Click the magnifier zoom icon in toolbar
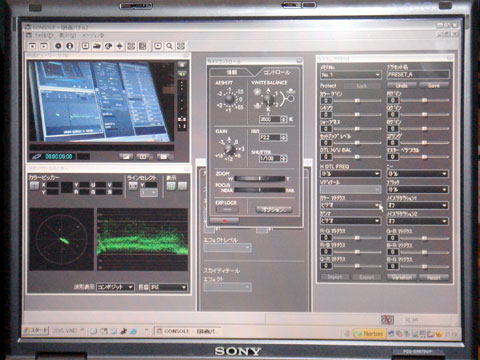 coord(169,46)
